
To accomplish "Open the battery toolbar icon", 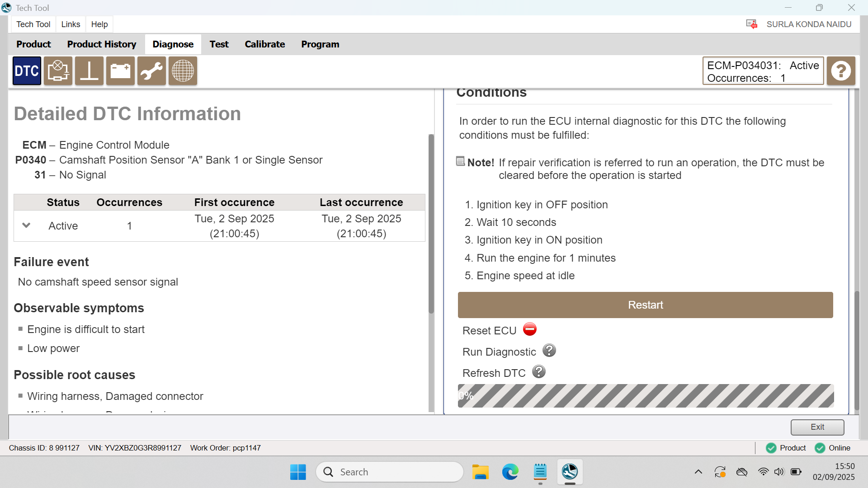I will (120, 71).
